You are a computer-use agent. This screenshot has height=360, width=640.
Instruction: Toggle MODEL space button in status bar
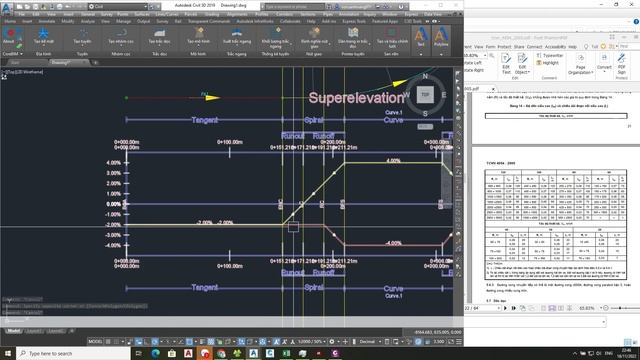[95, 342]
